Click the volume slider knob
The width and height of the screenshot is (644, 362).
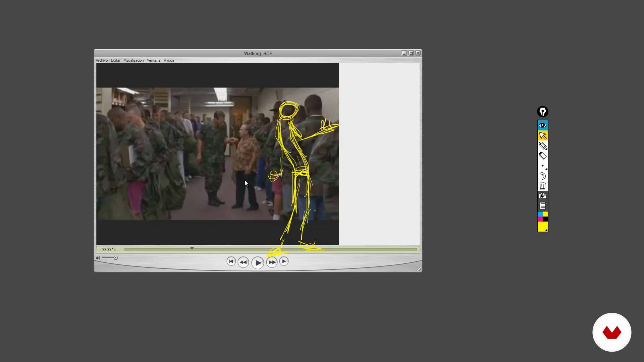[x=115, y=258]
